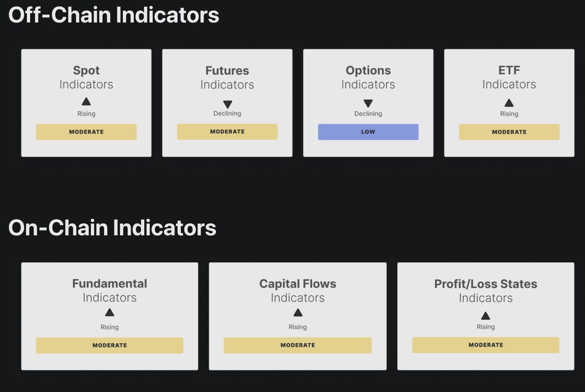
Task: Open the Spot Indicators card title
Action: [x=86, y=77]
